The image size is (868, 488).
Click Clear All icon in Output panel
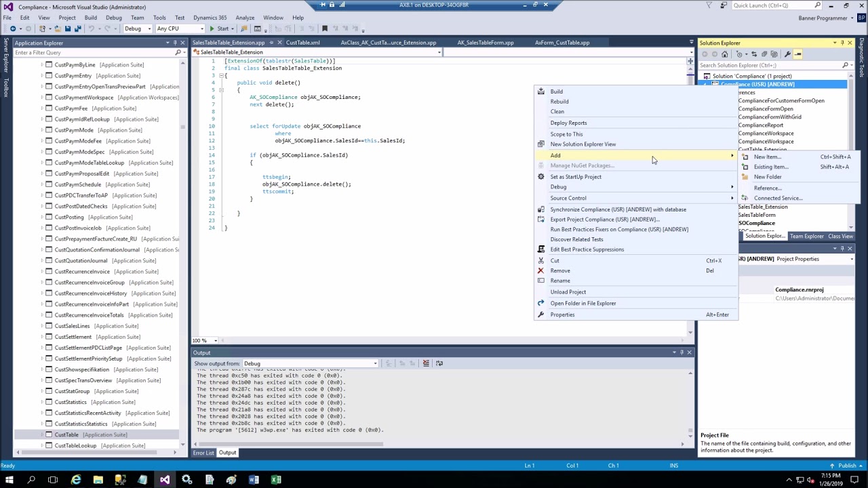tap(426, 363)
